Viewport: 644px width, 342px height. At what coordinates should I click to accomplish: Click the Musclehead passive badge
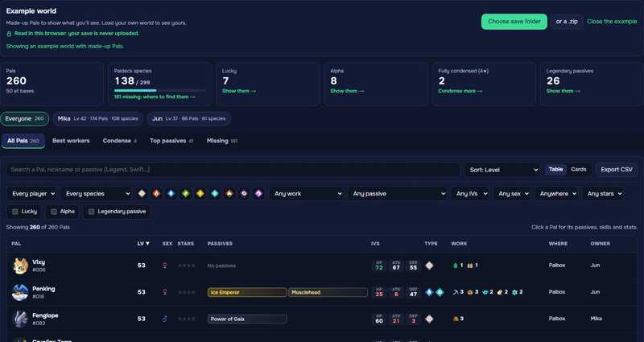tap(328, 292)
